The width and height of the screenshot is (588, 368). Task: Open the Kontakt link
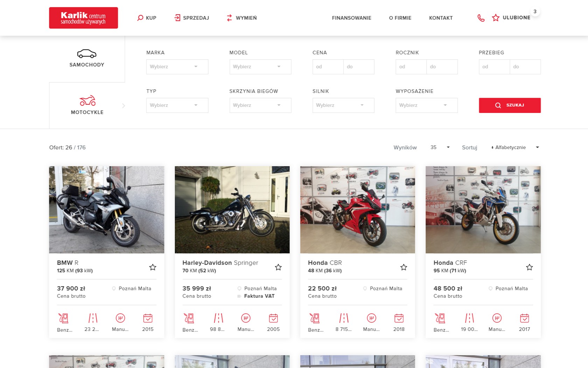point(441,18)
